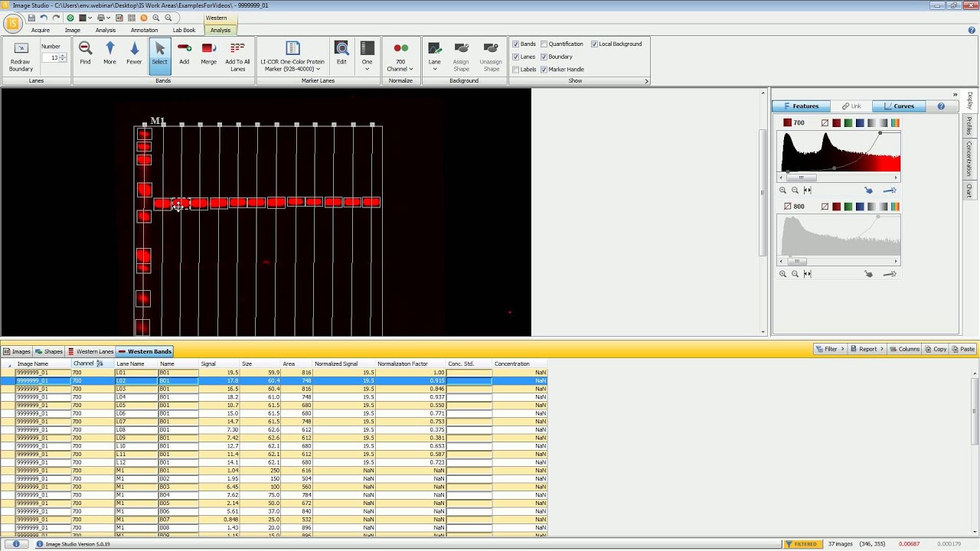Click the Copy button above the table
This screenshot has width=980, height=551.
click(936, 349)
